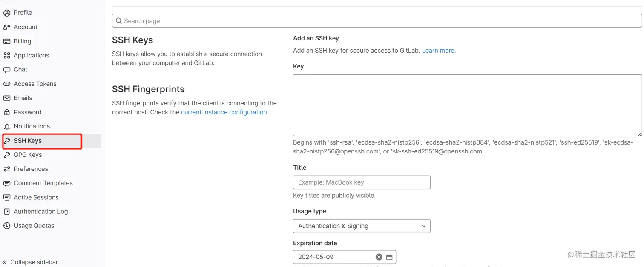Click the Billing credit card icon
The image size is (644, 267).
pos(7,41)
